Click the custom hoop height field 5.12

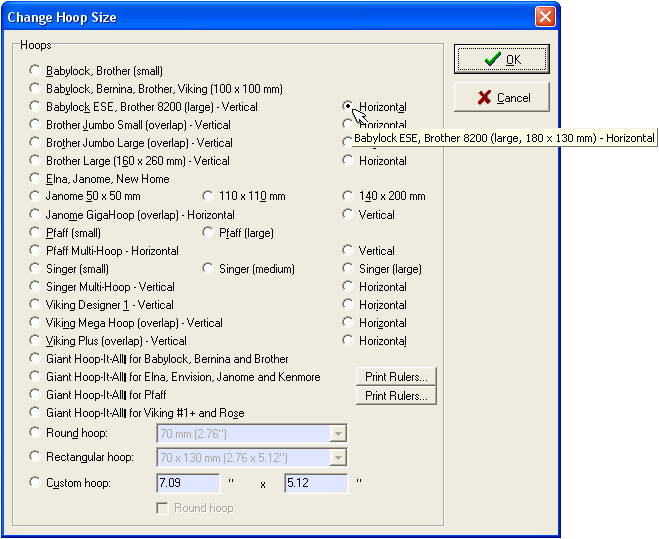(316, 483)
